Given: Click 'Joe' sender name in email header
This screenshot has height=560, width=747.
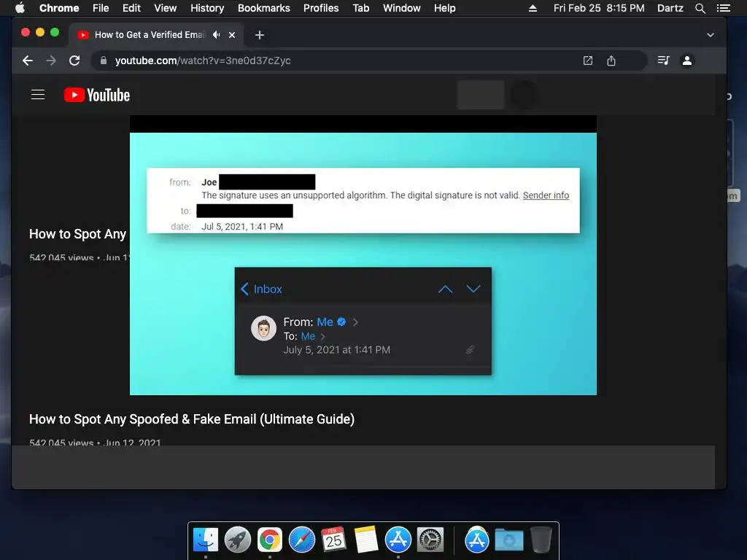Looking at the screenshot, I should [209, 182].
